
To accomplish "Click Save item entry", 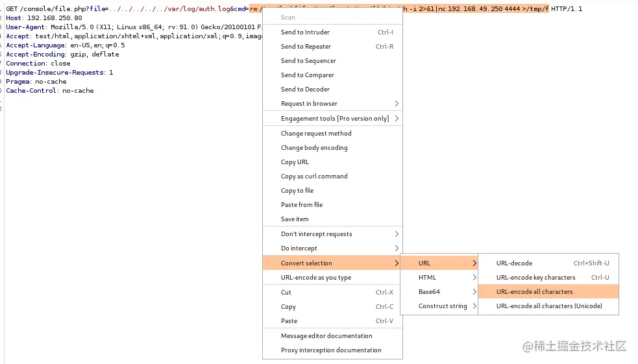I will (x=332, y=219).
